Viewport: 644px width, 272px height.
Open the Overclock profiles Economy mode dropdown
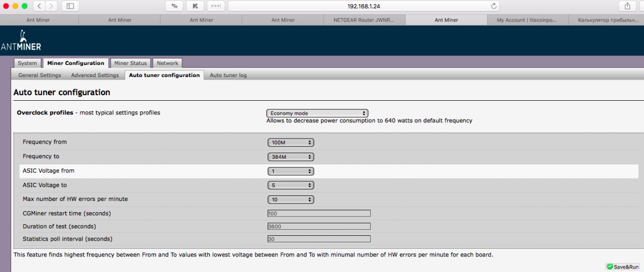point(317,113)
